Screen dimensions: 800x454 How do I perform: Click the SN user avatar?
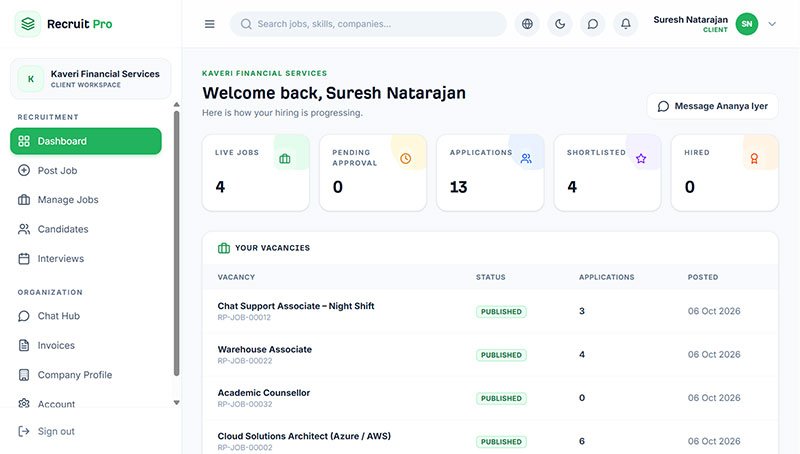pyautogui.click(x=746, y=24)
